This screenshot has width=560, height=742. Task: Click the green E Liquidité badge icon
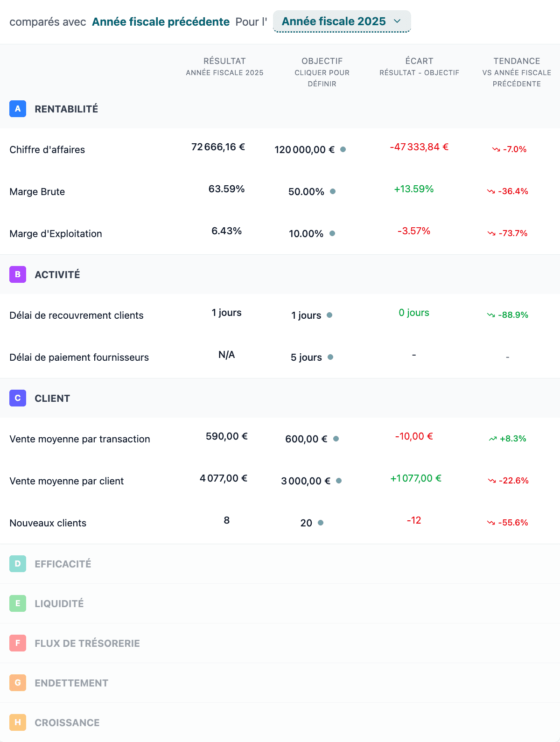pos(18,603)
